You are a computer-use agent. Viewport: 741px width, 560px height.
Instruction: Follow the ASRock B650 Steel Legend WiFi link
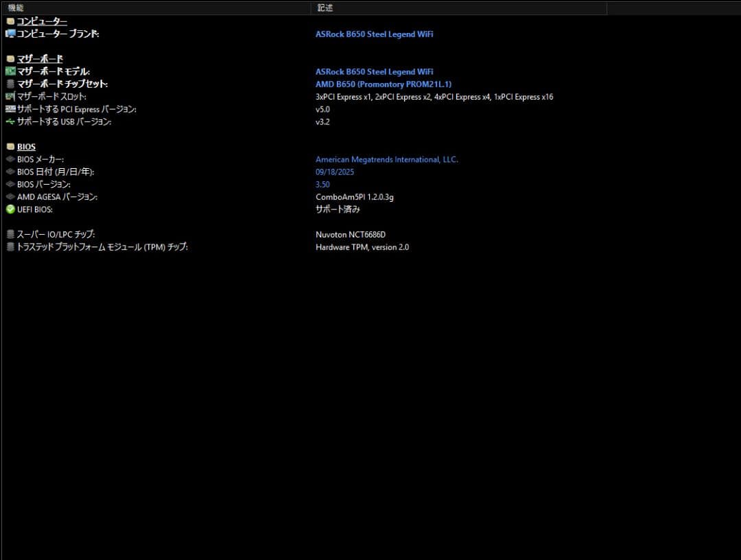click(x=375, y=34)
